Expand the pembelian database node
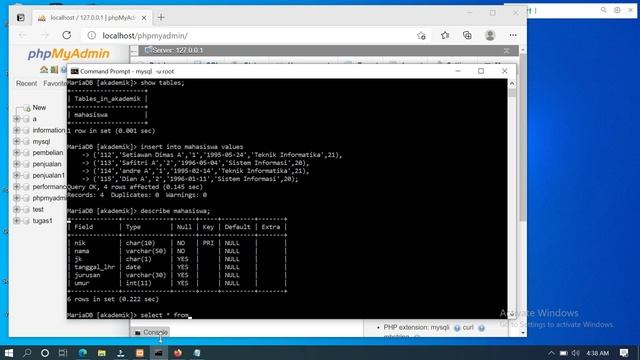The width and height of the screenshot is (640, 360). click(x=17, y=153)
